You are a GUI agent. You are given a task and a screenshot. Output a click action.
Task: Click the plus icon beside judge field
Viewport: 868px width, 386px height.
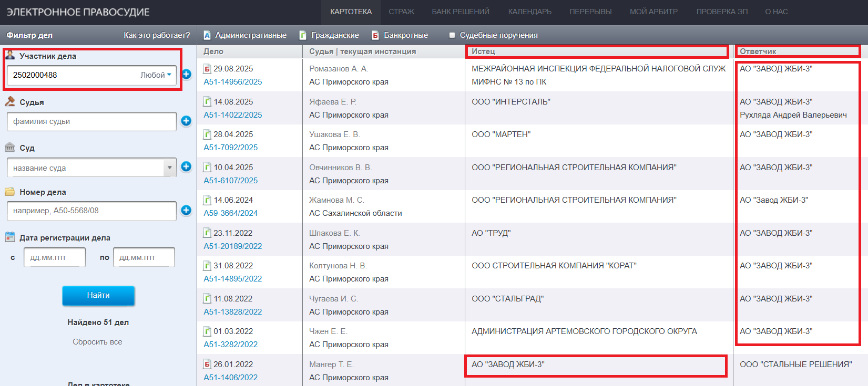point(186,121)
